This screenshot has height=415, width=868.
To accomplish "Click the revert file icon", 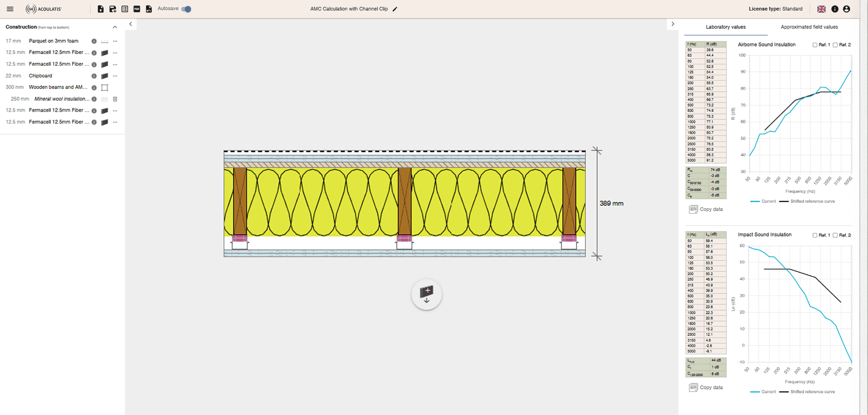I will (149, 9).
